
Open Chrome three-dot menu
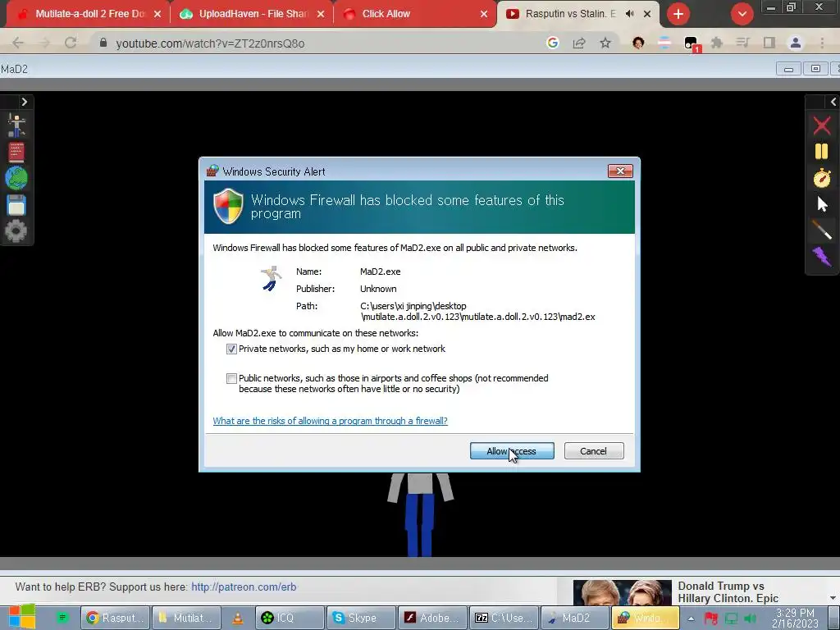coord(822,43)
